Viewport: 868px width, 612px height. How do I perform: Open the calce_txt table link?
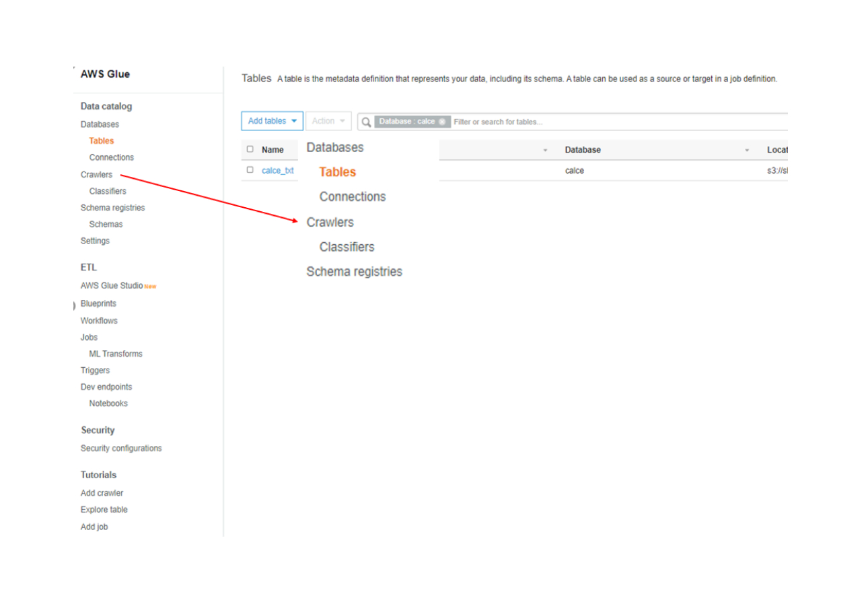278,171
